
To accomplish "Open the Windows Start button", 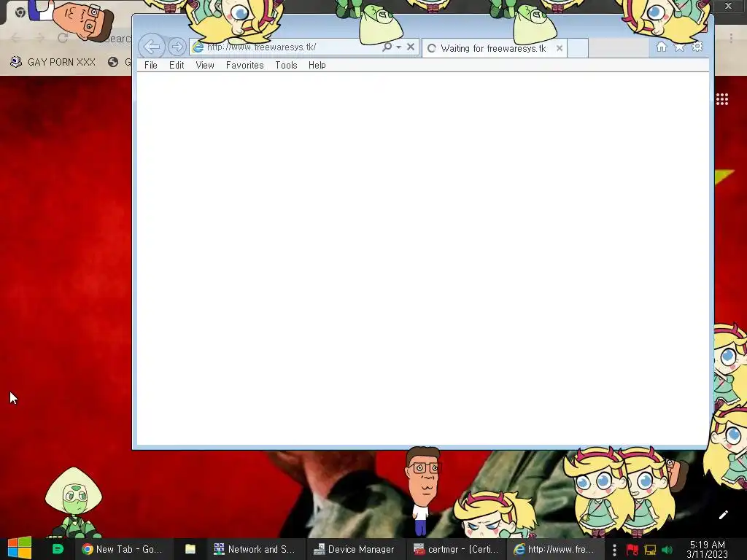I will [19, 548].
